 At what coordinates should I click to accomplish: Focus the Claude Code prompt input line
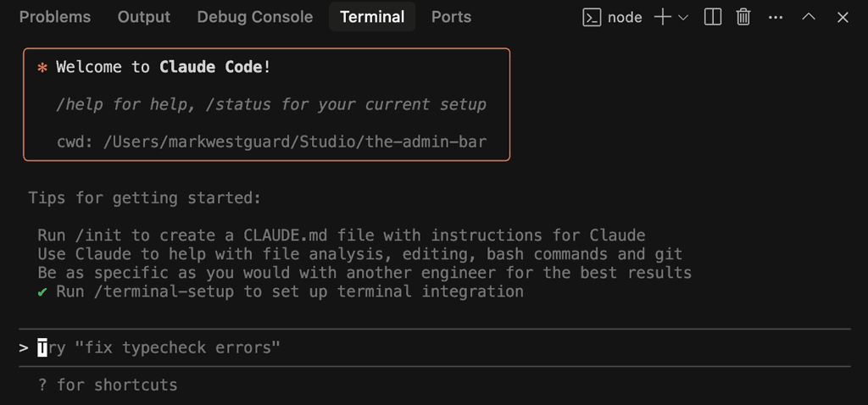click(435, 347)
